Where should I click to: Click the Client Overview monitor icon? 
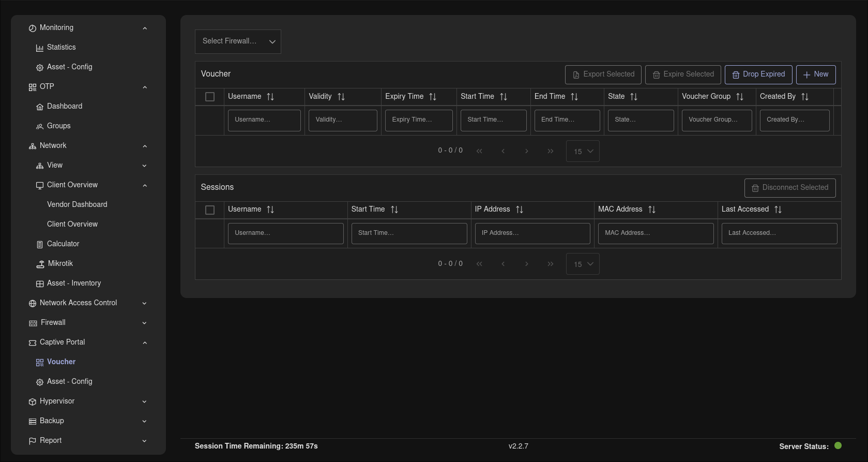coord(40,185)
